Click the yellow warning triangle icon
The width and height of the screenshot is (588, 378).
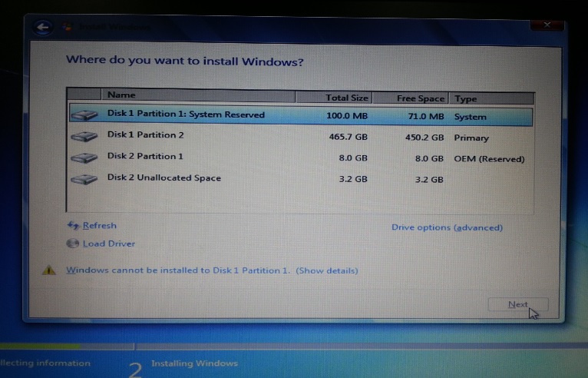49,270
